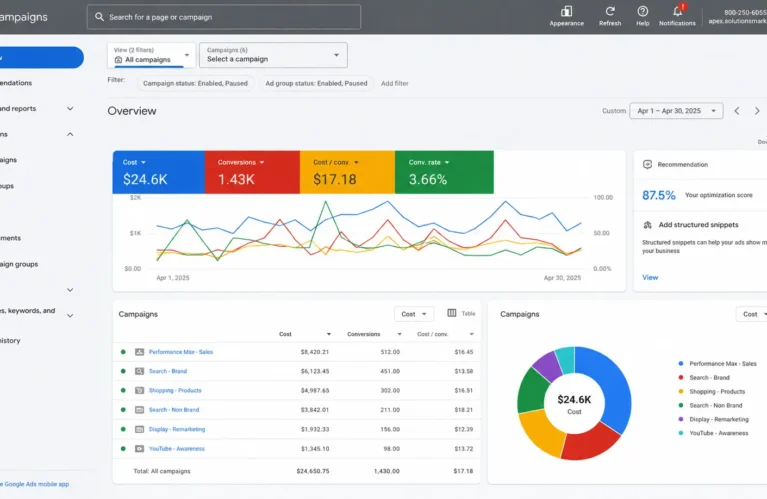Expand the 'keywords, and' sidebar section
The width and height of the screenshot is (767, 499).
pos(70,316)
